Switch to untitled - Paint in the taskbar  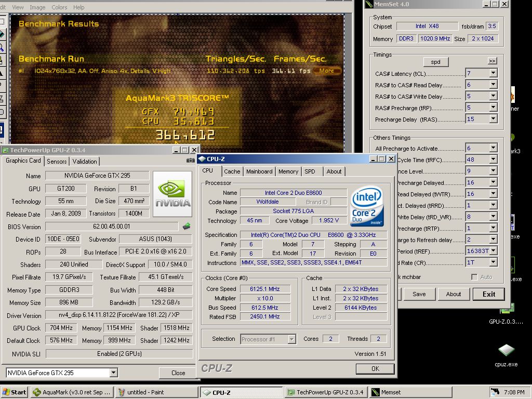(157, 392)
